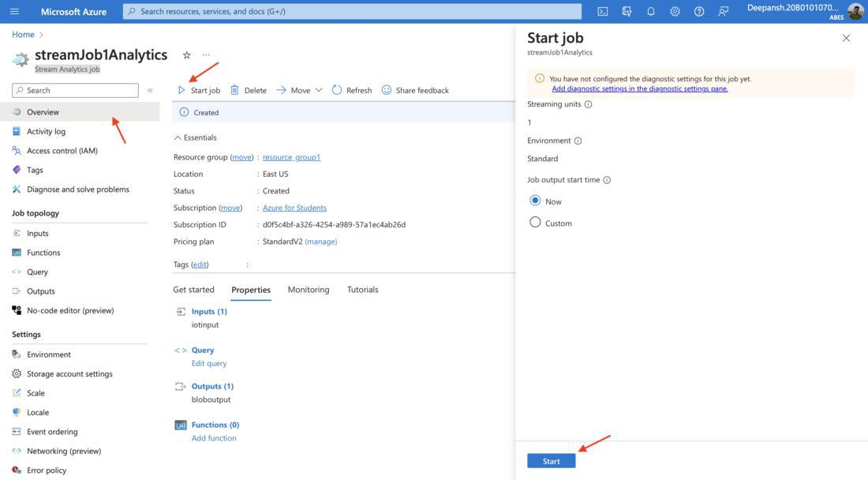Switch to the Monitoring tab
The image size is (868, 480).
click(309, 290)
